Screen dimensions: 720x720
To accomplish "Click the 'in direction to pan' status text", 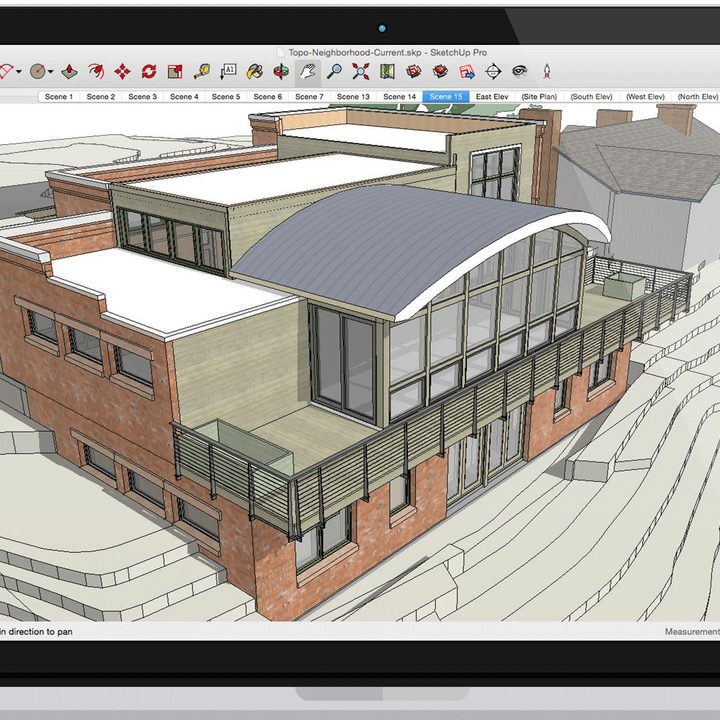I will click(x=36, y=632).
